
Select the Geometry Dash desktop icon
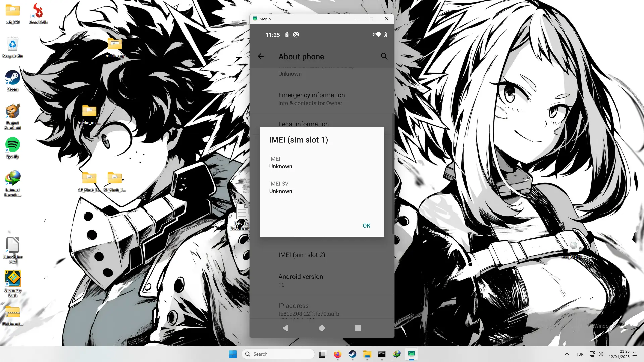tap(13, 284)
